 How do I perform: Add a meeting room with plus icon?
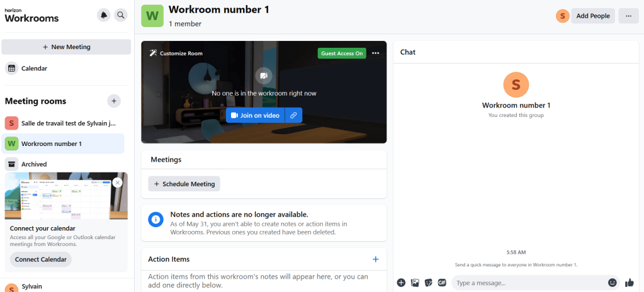(113, 101)
